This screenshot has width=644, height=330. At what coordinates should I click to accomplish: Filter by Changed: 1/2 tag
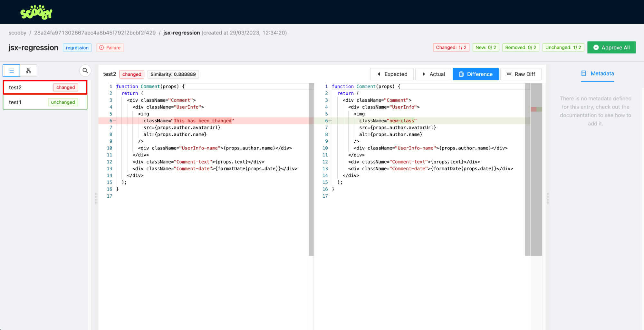451,47
